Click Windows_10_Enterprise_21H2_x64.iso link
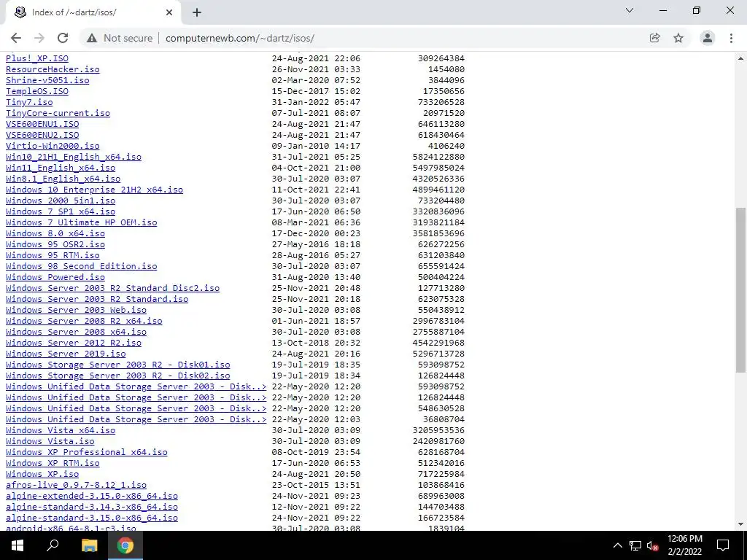 tap(94, 190)
